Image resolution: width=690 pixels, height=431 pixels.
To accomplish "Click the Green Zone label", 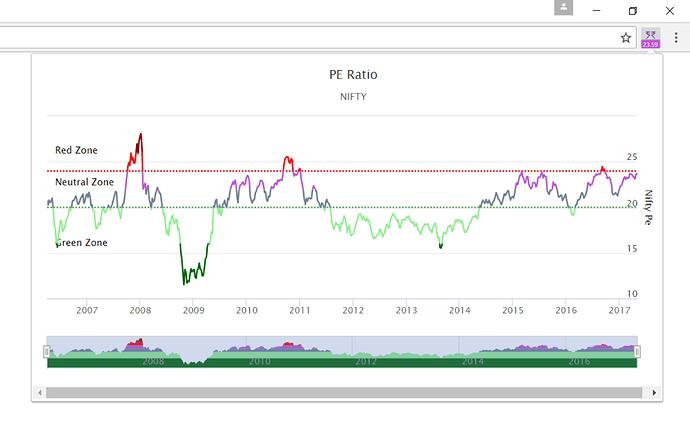I will [x=82, y=243].
